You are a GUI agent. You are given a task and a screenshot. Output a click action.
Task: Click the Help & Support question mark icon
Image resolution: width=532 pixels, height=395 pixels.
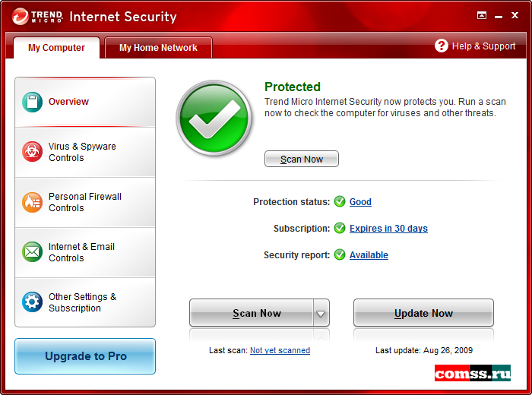pos(442,46)
